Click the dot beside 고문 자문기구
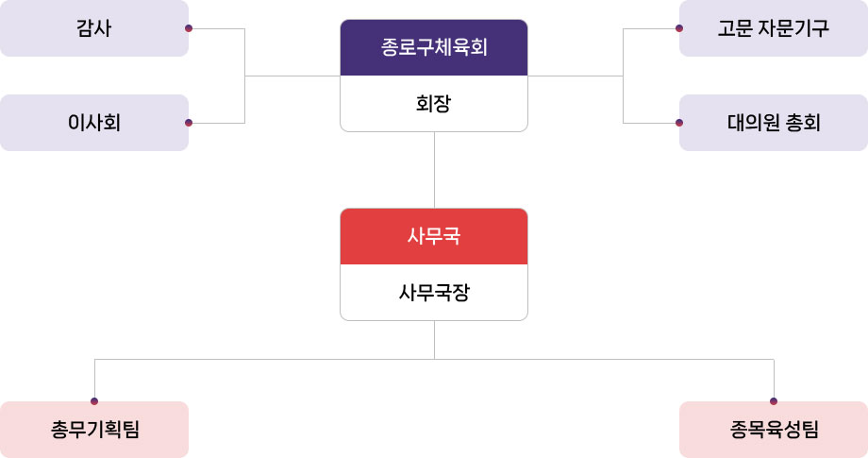This screenshot has height=458, width=868. 679,28
